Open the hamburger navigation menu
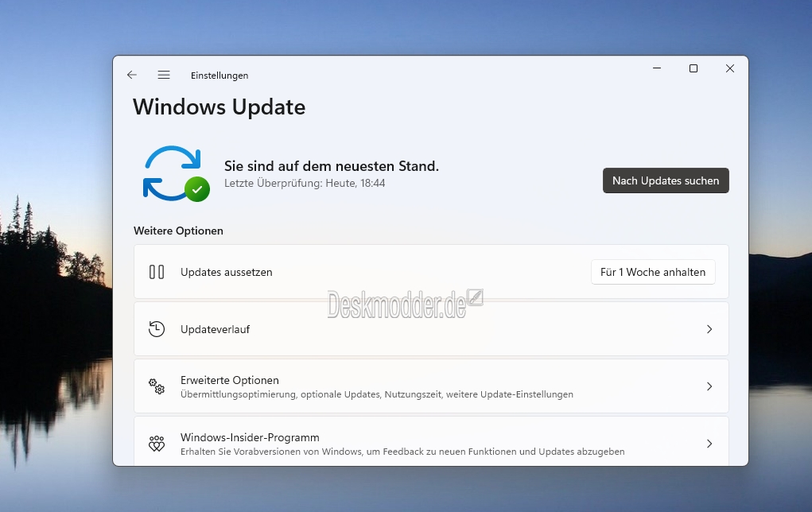Image resolution: width=812 pixels, height=512 pixels. click(164, 75)
